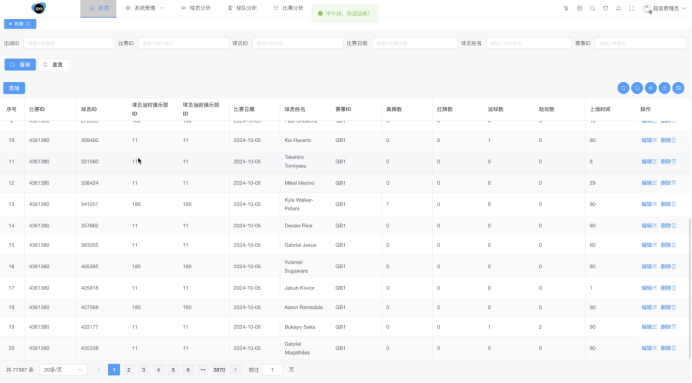692x383 pixels.
Task: Open the 球员分析 menu item
Action: click(x=196, y=8)
